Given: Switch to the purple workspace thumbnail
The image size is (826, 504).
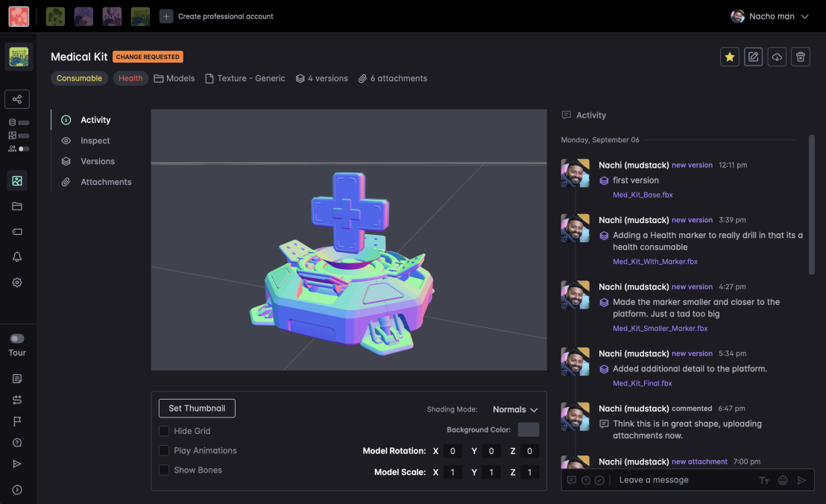Looking at the screenshot, I should click(x=83, y=16).
